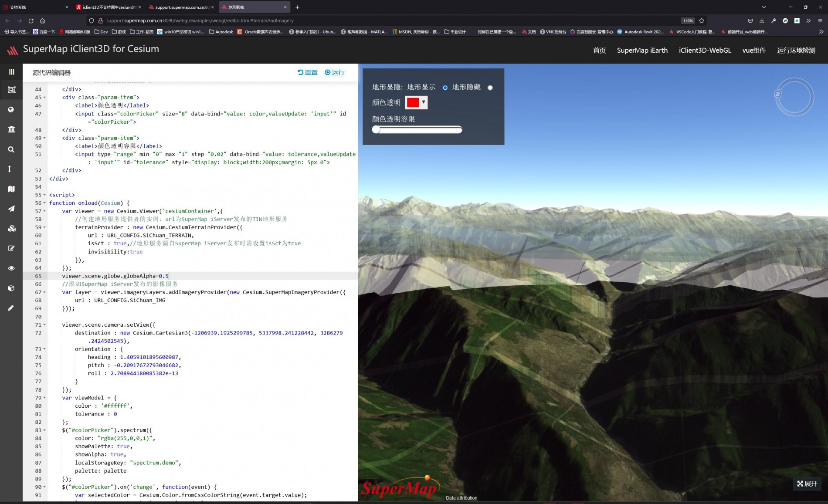Click the shield tracking protection icon
The height and width of the screenshot is (504, 828).
coord(91,20)
